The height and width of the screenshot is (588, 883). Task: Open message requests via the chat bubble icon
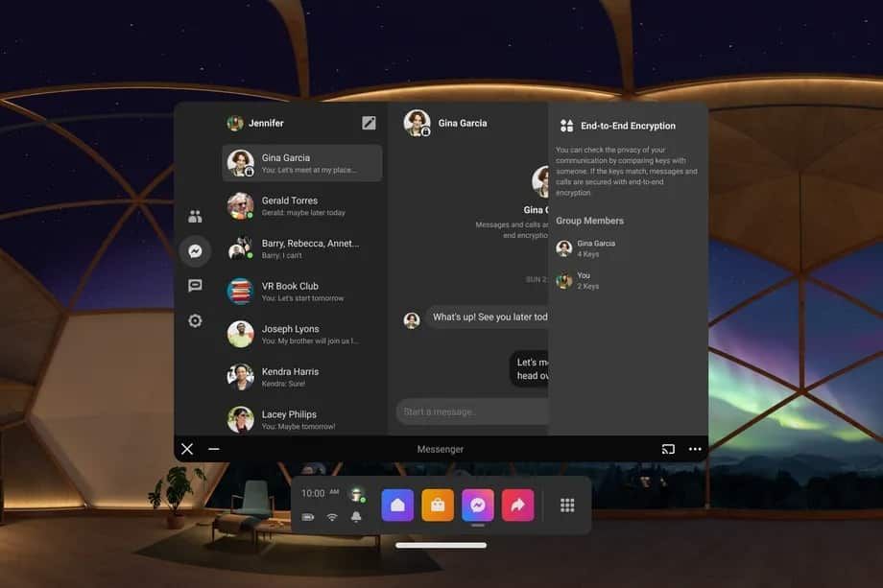coord(195,285)
